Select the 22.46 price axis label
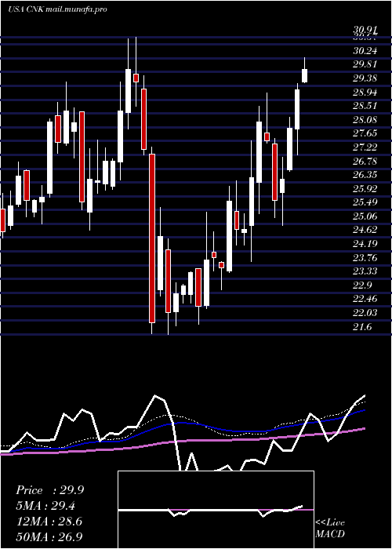392x549 pixels. click(x=365, y=299)
